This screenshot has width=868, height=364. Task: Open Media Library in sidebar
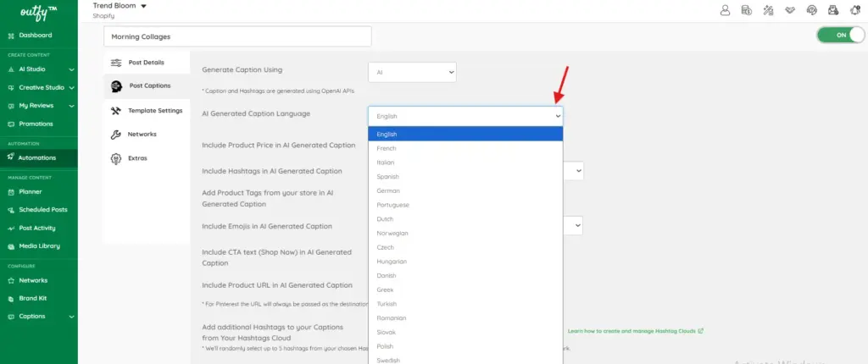[x=39, y=246]
